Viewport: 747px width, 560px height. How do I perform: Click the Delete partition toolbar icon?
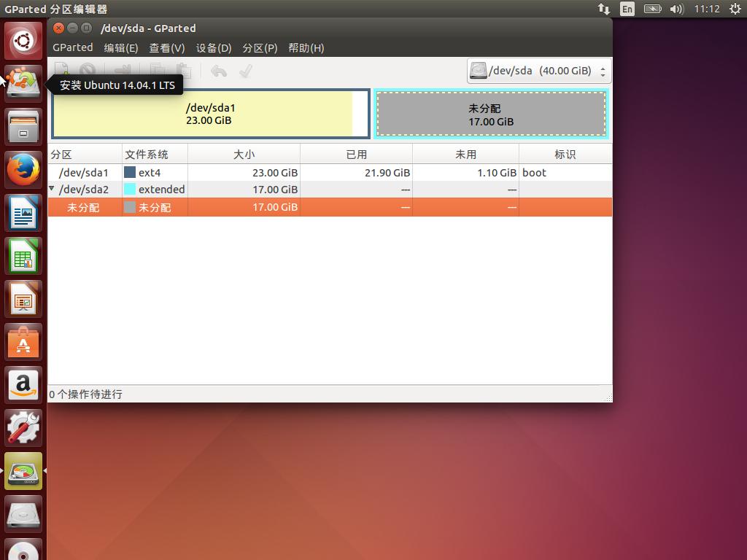(88, 71)
